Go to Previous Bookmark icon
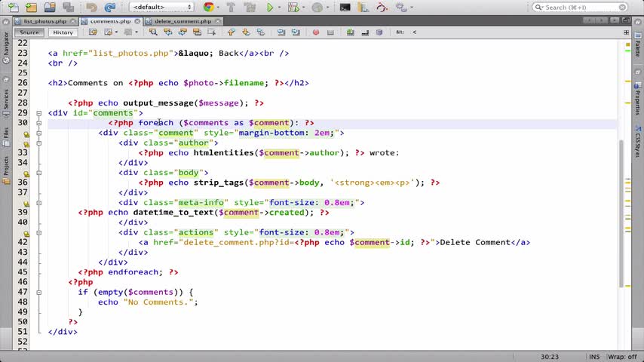 (232, 32)
